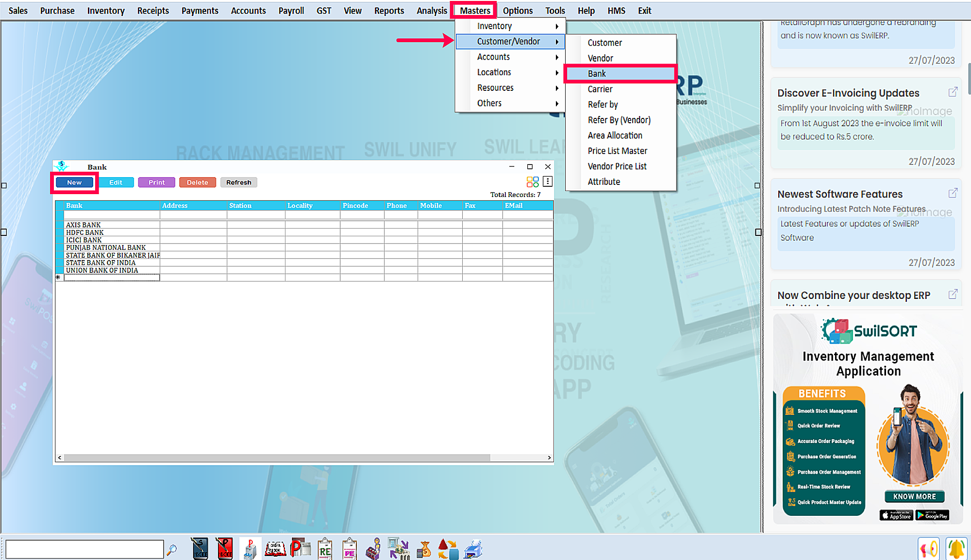
Task: Click the Print button in Bank window
Action: (x=156, y=182)
